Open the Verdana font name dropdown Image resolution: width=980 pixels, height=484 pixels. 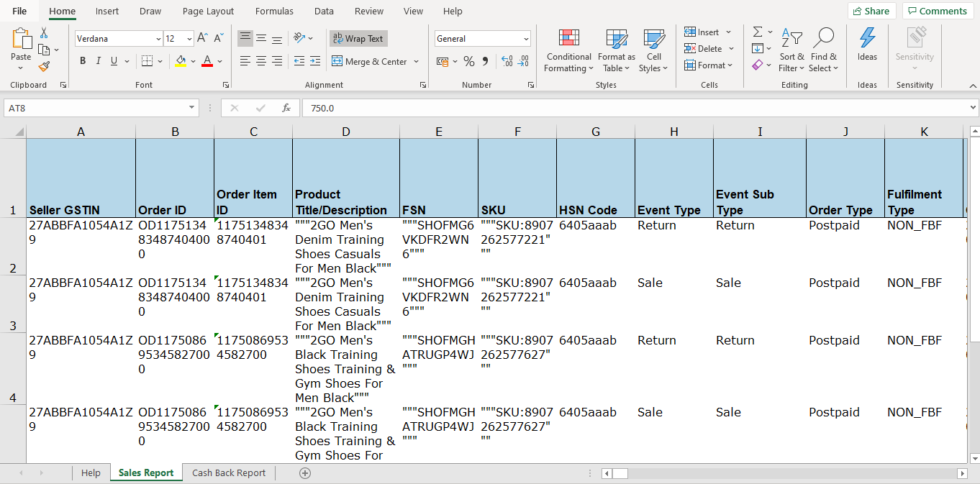tap(158, 39)
